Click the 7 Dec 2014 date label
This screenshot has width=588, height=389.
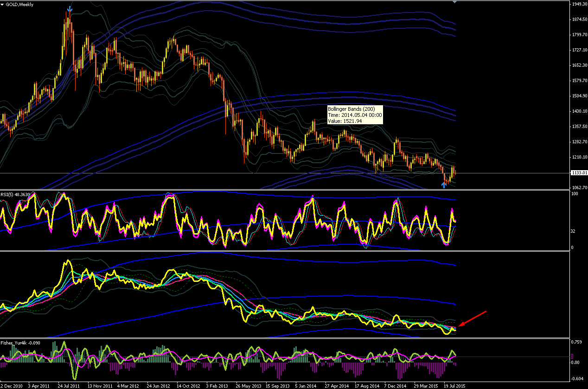[396, 386]
